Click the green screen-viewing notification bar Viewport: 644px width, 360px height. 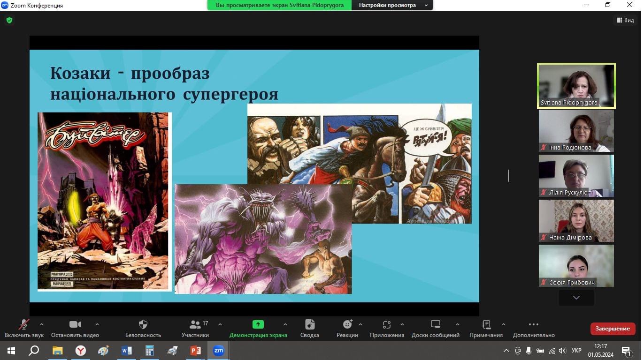point(279,5)
